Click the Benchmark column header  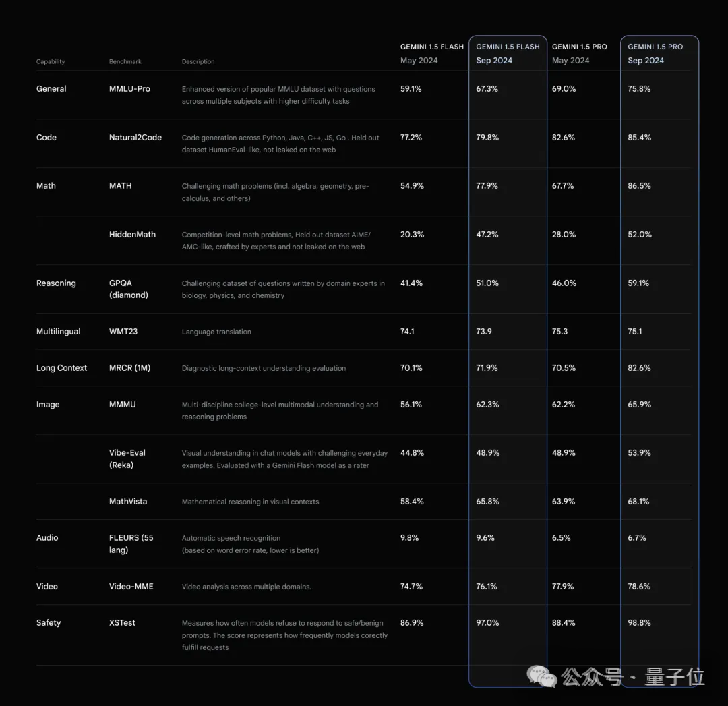click(x=125, y=61)
